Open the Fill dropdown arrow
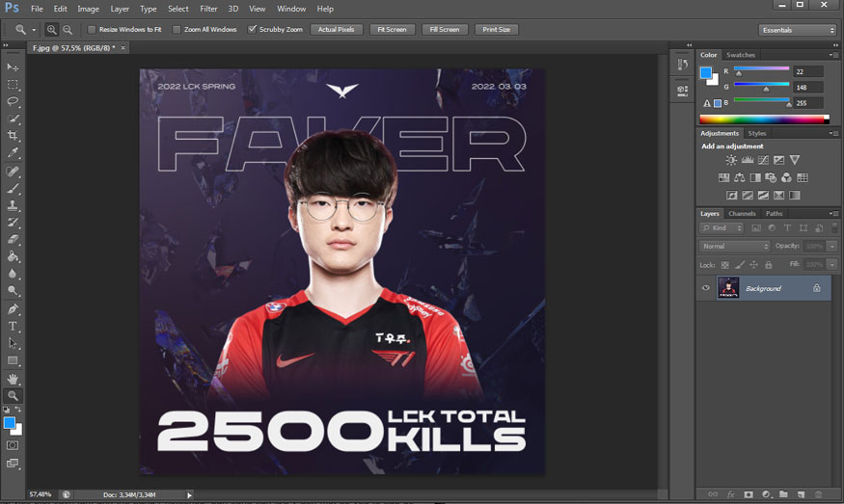This screenshot has width=844, height=504. (832, 265)
